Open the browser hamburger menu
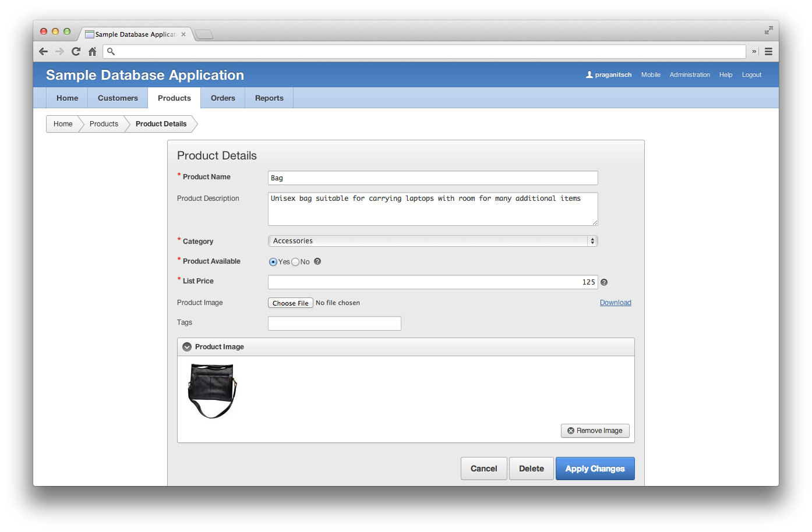The image size is (812, 532). coord(768,51)
